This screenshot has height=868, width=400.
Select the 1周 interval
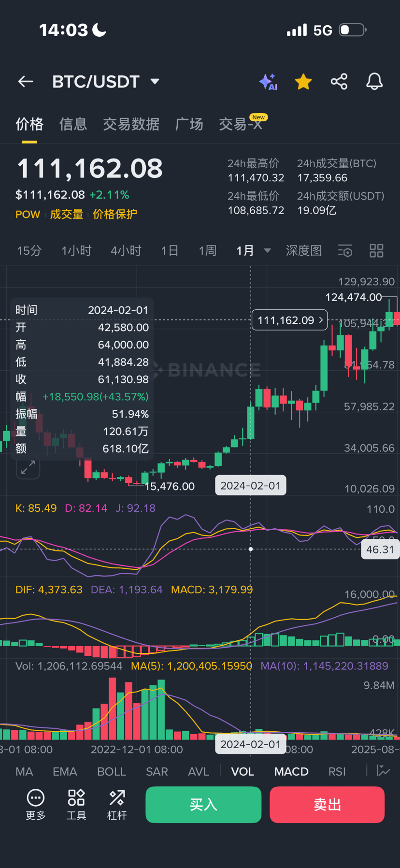207,251
